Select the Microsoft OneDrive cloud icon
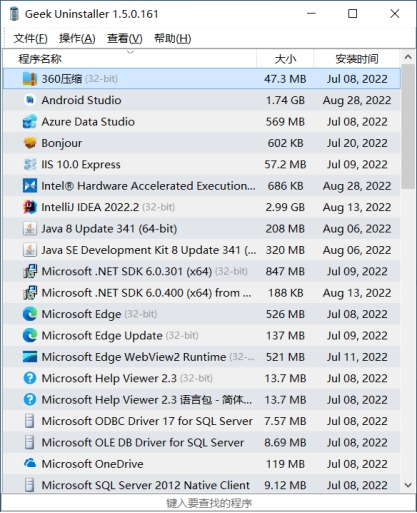This screenshot has width=417, height=513. (x=30, y=464)
